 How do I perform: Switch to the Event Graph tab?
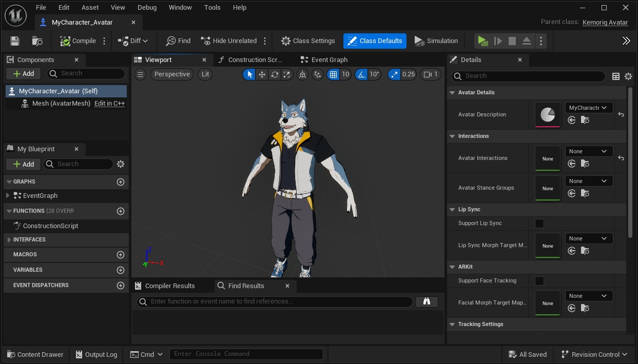click(328, 60)
